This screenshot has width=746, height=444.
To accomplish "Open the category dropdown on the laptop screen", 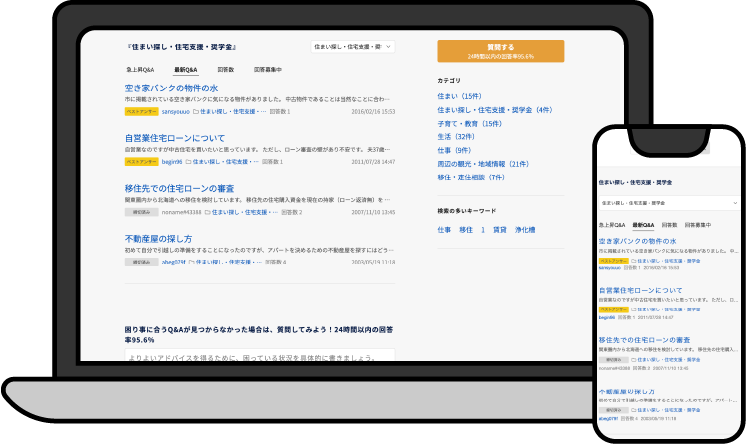I will 352,47.
